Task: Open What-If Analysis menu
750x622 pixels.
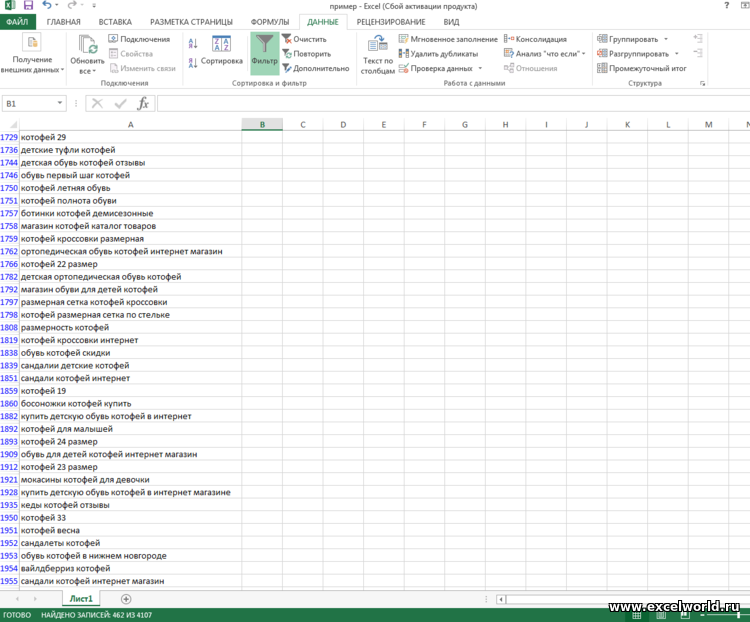Action: tap(544, 54)
